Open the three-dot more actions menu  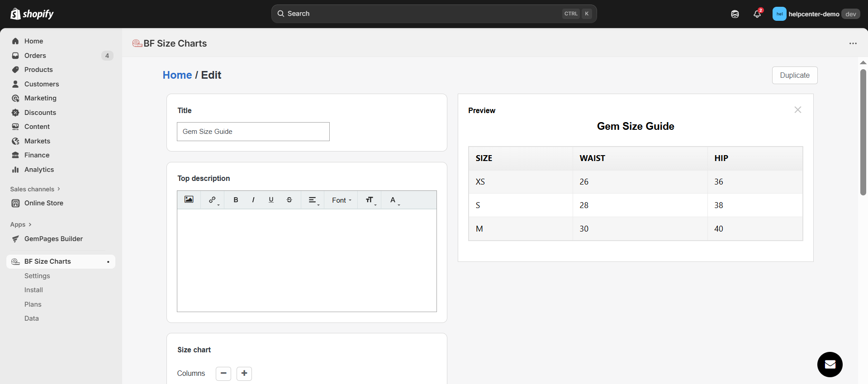pos(853,43)
